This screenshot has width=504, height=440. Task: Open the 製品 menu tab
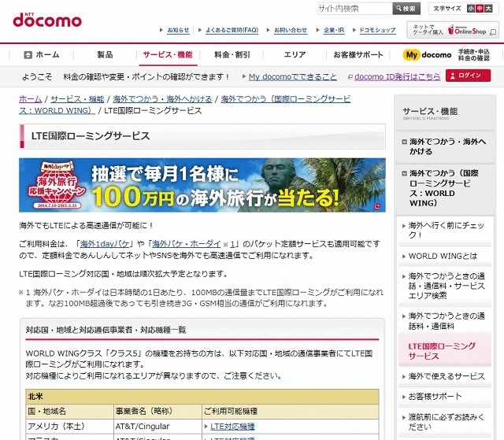(105, 54)
